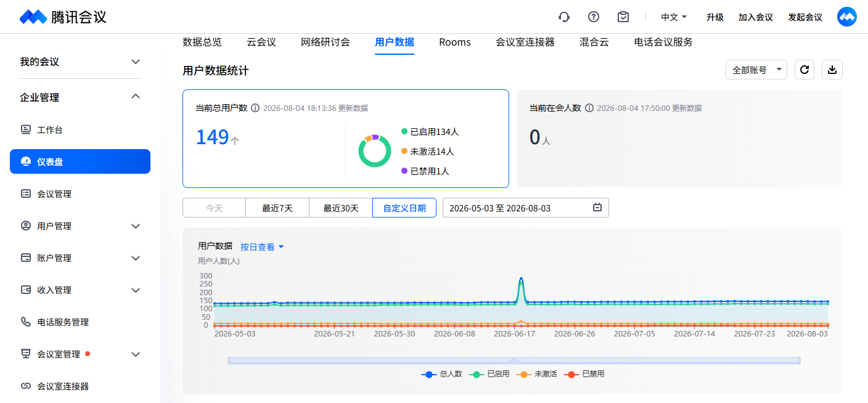The image size is (868, 403).
Task: Click the 加入会议 link
Action: coord(756,17)
